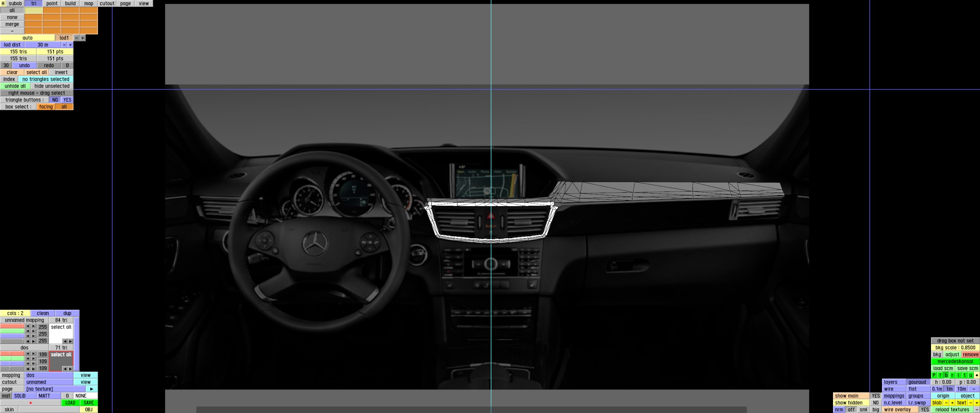Expand the page texture arrow selector
This screenshot has width=980, height=413.
tap(91, 389)
